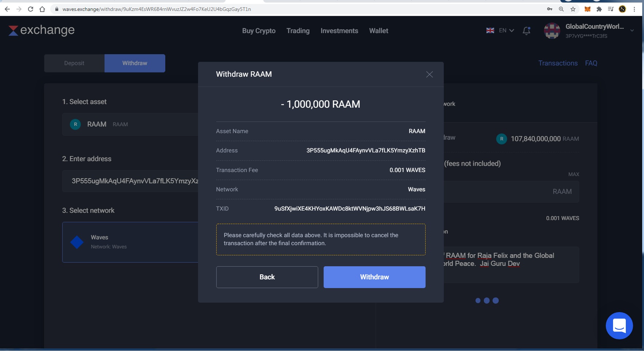The image size is (644, 351).
Task: Click the RAAM asset icon in selector
Action: (x=75, y=124)
